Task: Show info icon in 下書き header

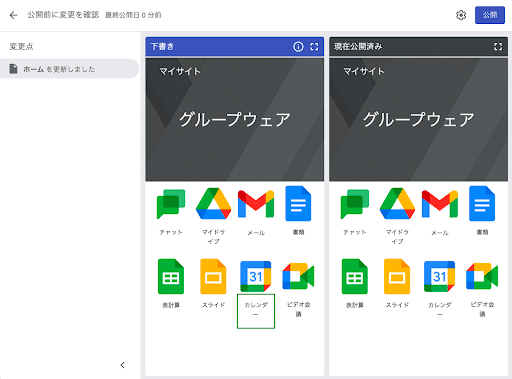Action: click(298, 47)
